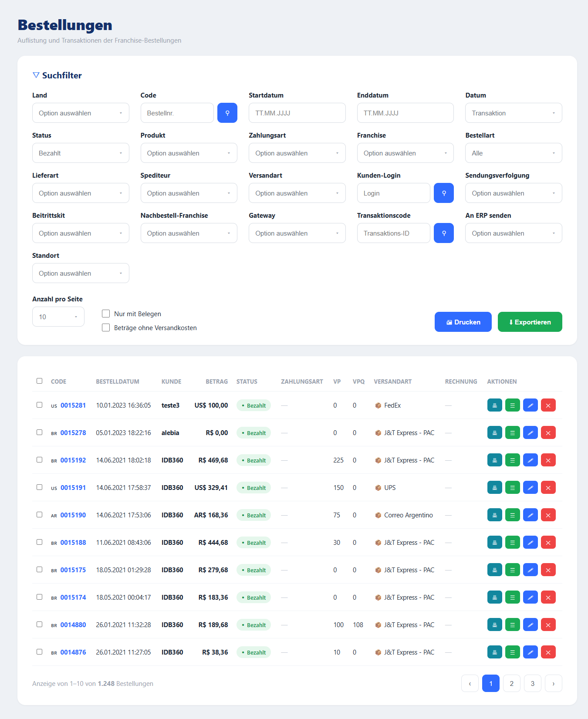Image resolution: width=588 pixels, height=719 pixels.
Task: Delete order 0015175 with the red X
Action: pyautogui.click(x=548, y=570)
